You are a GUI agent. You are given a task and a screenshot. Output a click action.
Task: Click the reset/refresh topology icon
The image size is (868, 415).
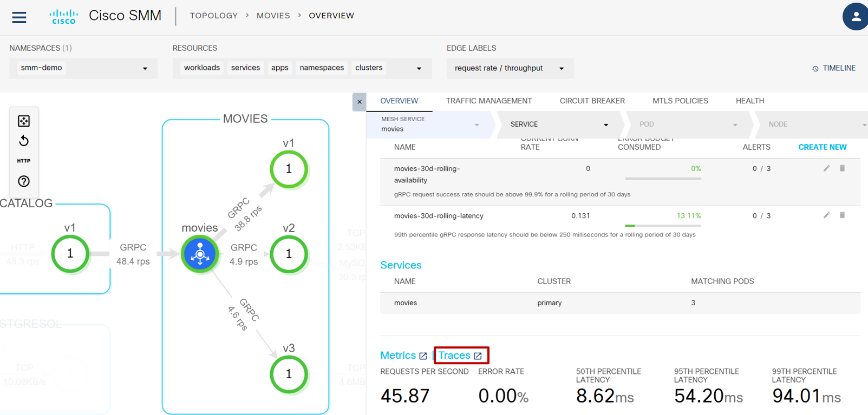(x=24, y=141)
